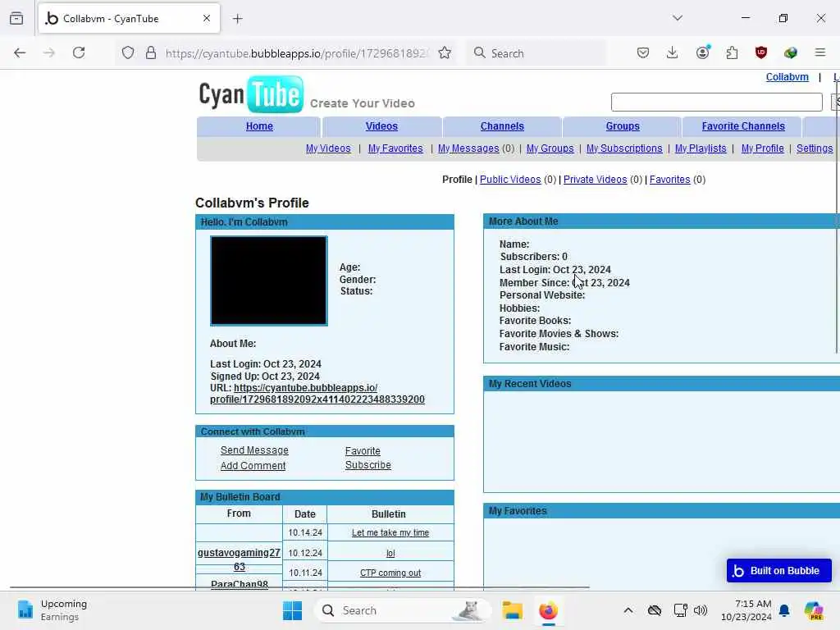
Task: Open the Groups navigation tab
Action: pyautogui.click(x=623, y=126)
